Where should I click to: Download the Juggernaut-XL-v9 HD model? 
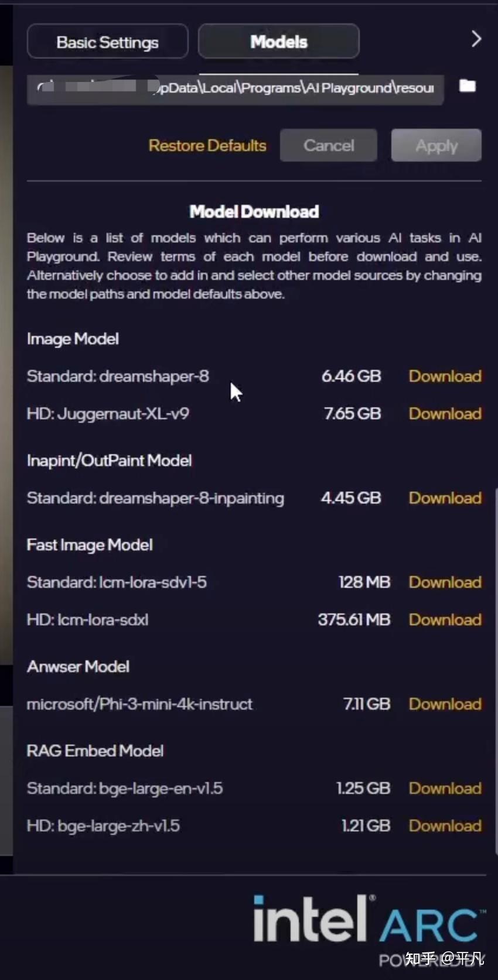(x=445, y=414)
